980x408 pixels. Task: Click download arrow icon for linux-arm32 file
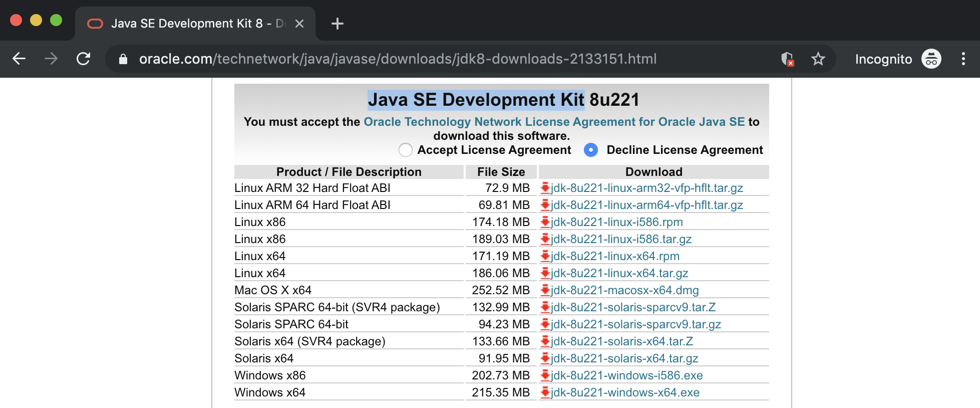(x=545, y=188)
